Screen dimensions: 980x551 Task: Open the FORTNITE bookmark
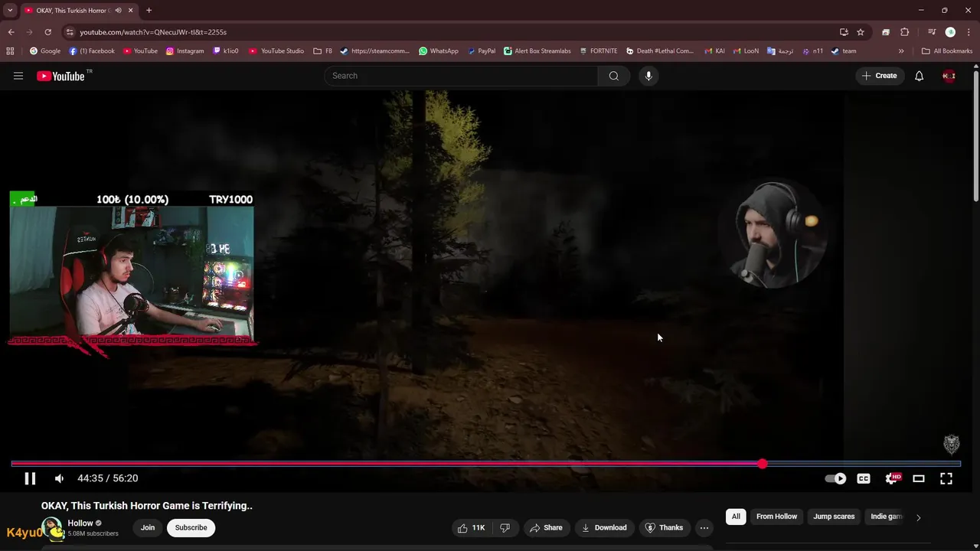tap(598, 51)
